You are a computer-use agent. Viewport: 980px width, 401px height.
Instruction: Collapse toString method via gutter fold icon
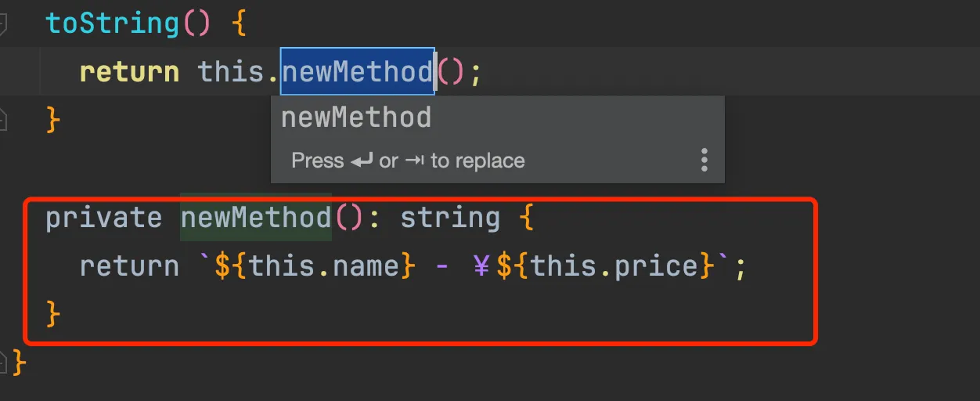point(2,23)
